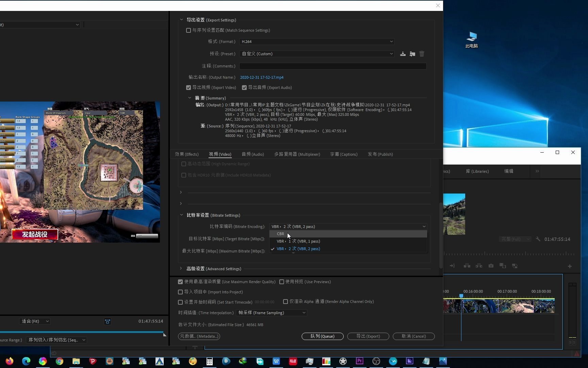
Task: Uncheck Use Maximum Render Quality
Action: (180, 282)
